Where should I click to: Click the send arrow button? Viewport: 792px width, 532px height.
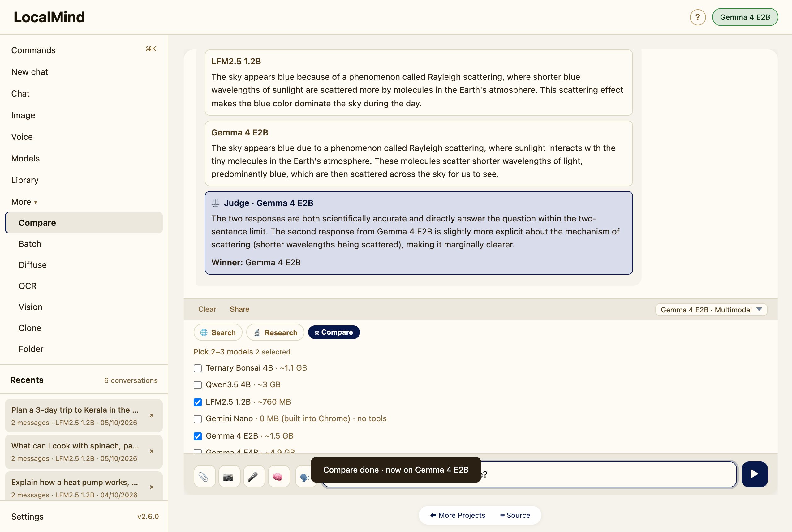(755, 474)
